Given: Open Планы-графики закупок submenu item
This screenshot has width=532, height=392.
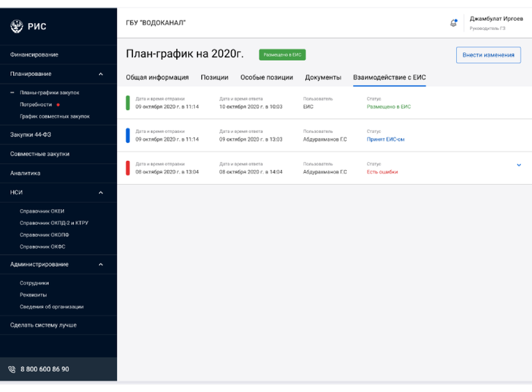Looking at the screenshot, I should (50, 93).
